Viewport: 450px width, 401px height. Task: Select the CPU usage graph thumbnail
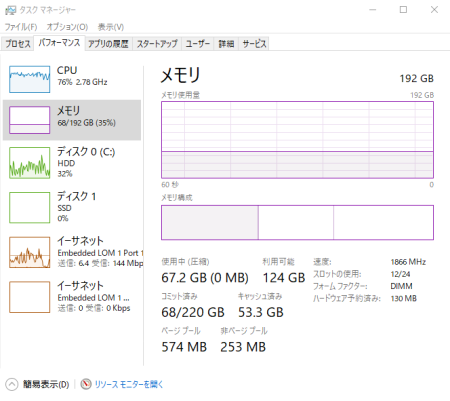(x=30, y=79)
